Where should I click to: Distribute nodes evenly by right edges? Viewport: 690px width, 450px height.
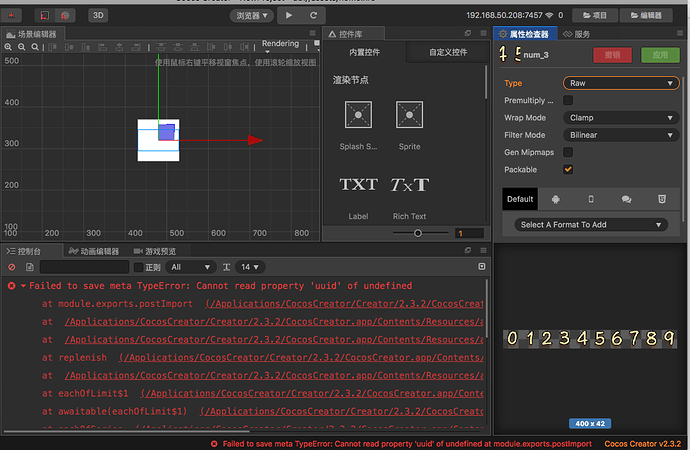pyautogui.click(x=244, y=47)
